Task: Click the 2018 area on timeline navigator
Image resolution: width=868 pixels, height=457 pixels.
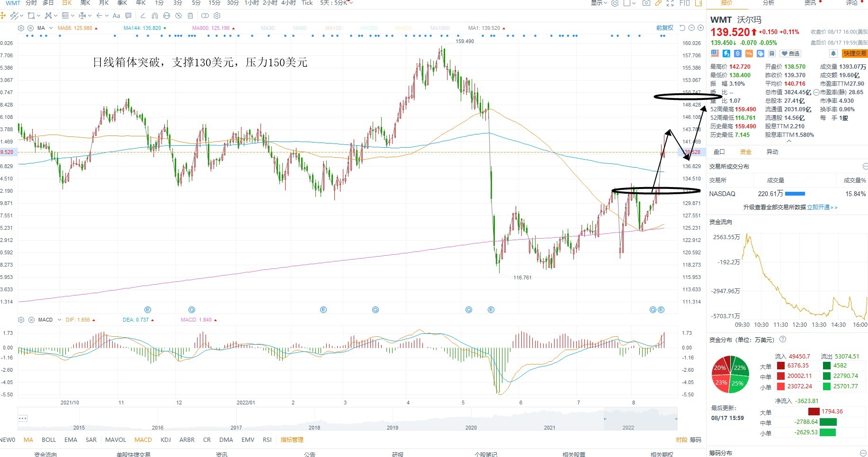Action: [314, 427]
